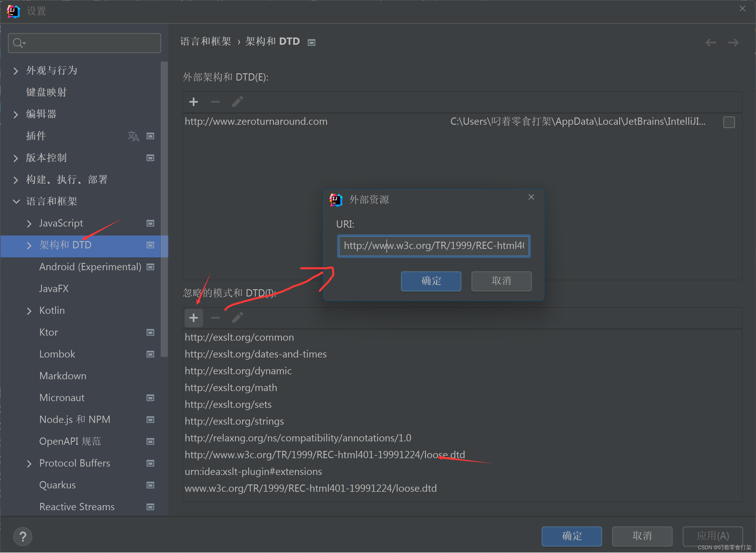The image size is (756, 553).
Task: Click the translate icon next to 插件
Action: (133, 136)
